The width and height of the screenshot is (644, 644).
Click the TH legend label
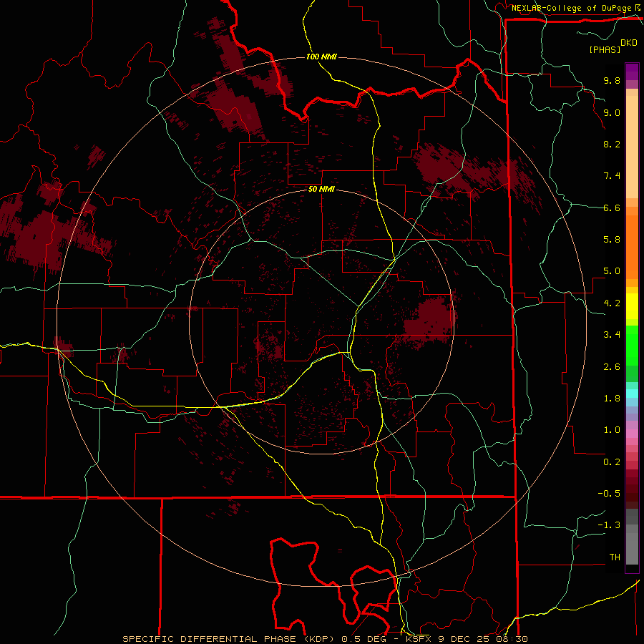tap(615, 557)
